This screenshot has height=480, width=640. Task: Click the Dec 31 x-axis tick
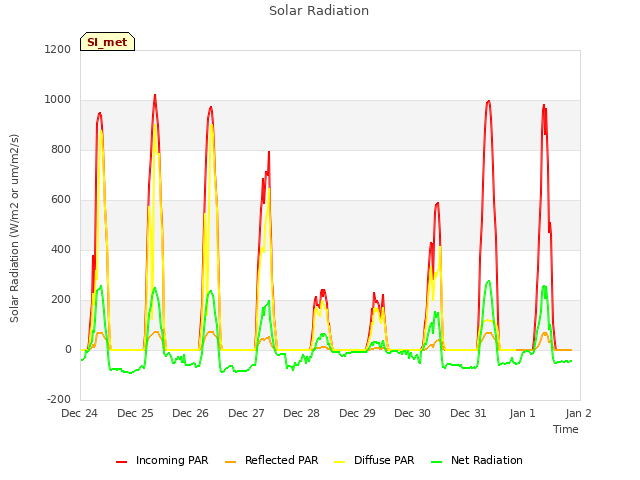pyautogui.click(x=468, y=413)
